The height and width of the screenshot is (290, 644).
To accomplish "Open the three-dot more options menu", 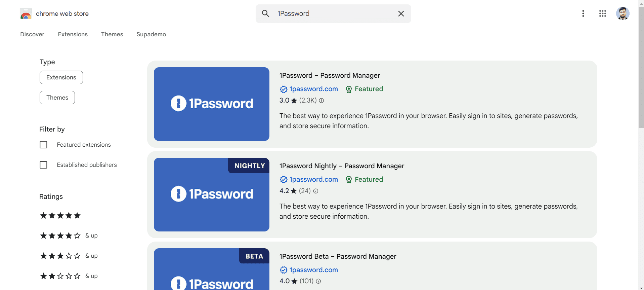I will [x=583, y=13].
